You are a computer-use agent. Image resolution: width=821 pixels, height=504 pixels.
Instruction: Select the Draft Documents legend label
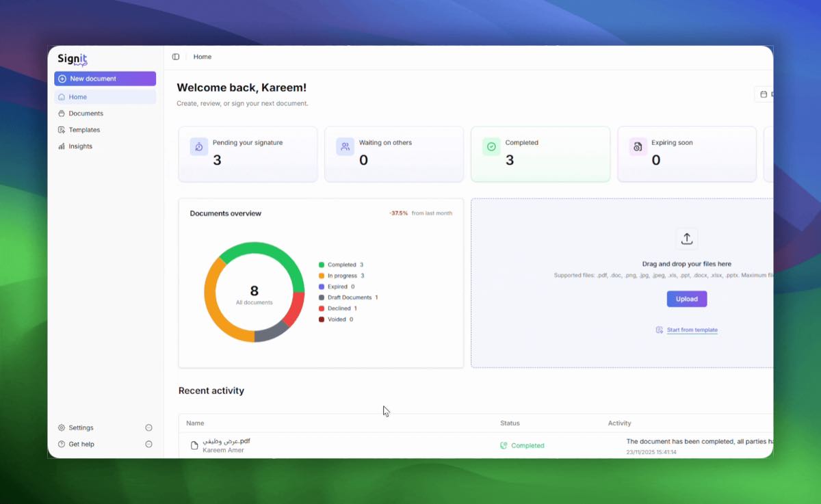coord(350,297)
